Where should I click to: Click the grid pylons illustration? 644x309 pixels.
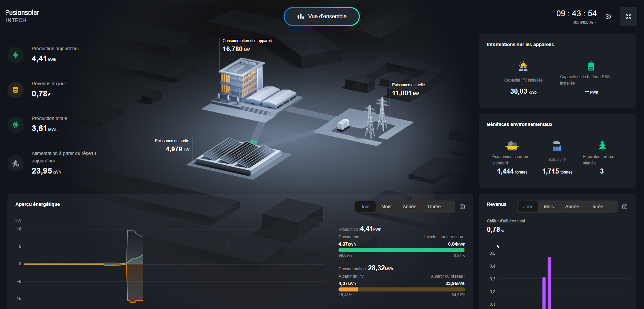[376, 118]
